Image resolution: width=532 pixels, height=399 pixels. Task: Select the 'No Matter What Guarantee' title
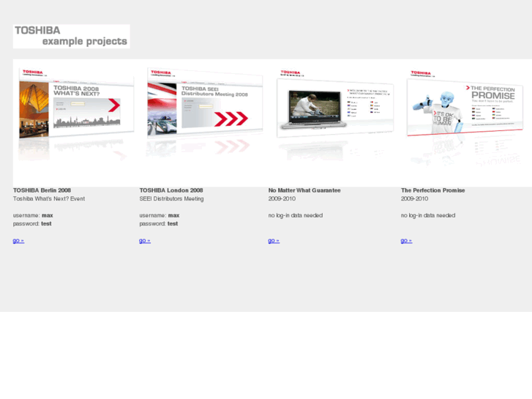[x=304, y=190]
